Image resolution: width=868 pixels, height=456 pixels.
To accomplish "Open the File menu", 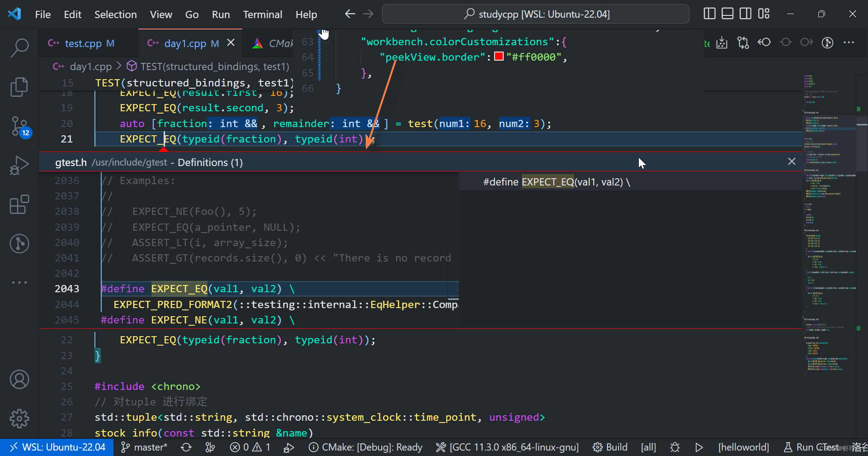I will pos(43,14).
